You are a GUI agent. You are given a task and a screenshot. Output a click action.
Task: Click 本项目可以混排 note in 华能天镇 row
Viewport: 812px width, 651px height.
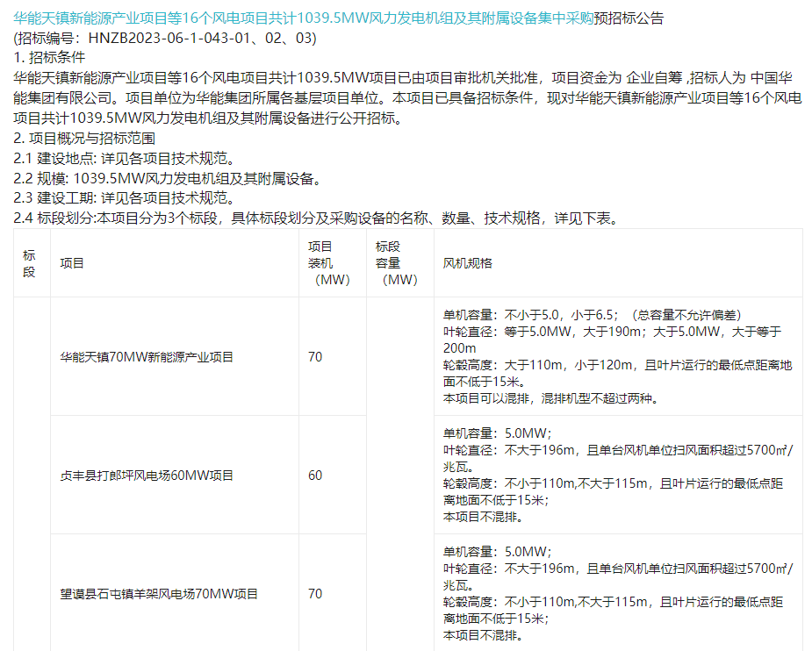[551, 398]
